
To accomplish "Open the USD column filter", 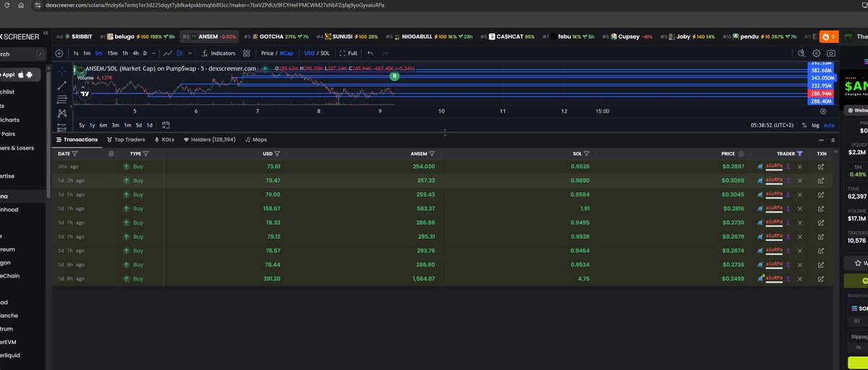I will coord(277,153).
